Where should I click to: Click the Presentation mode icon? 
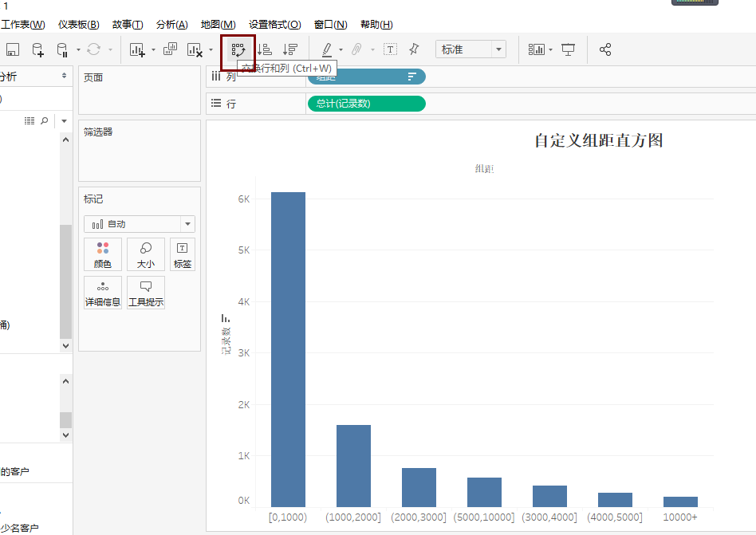[569, 49]
